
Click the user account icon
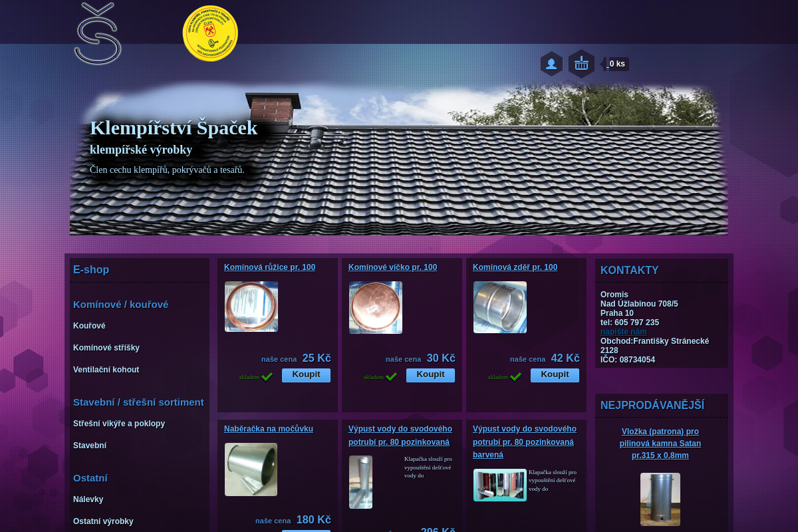tap(551, 64)
